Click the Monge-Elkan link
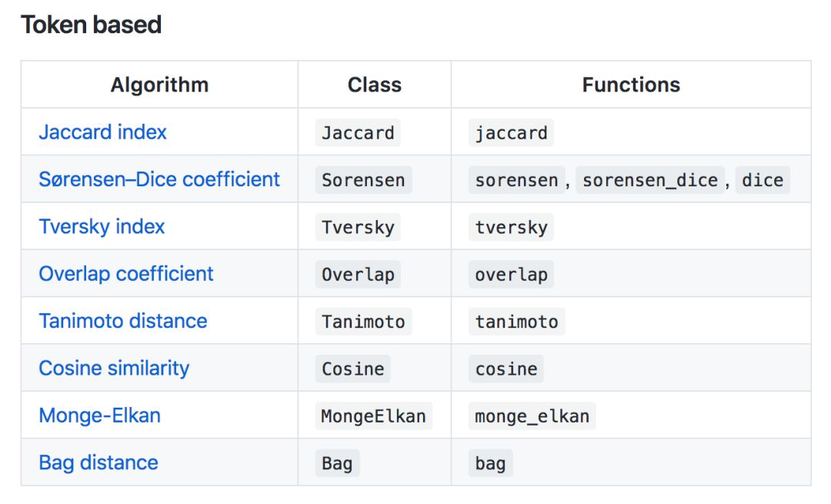831x504 pixels. click(100, 416)
